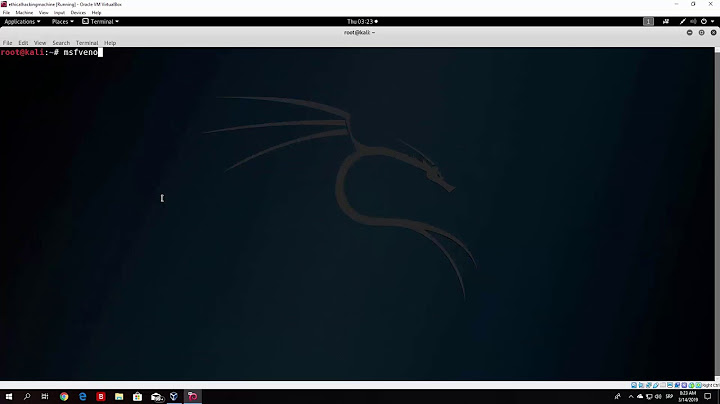Open Windows search from taskbar
This screenshot has height=404, width=720.
[27, 396]
